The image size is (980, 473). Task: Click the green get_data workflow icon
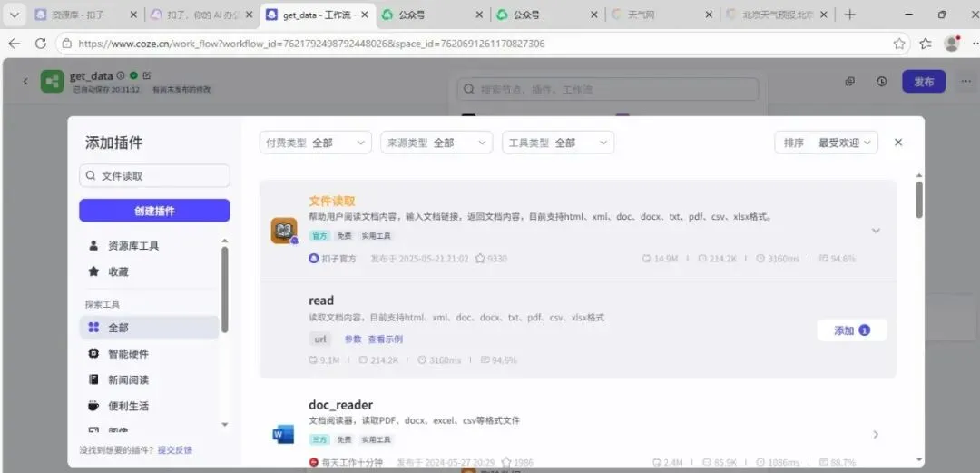[53, 82]
